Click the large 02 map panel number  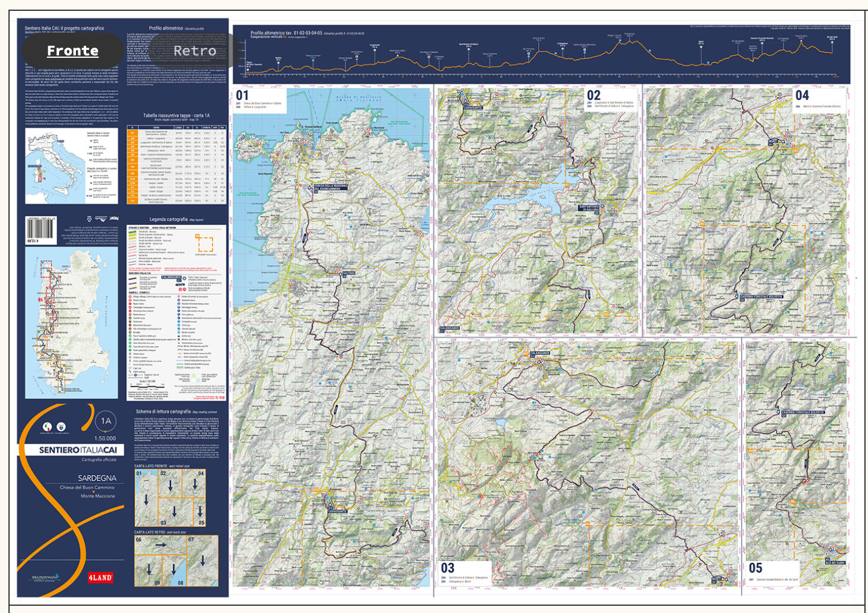594,96
